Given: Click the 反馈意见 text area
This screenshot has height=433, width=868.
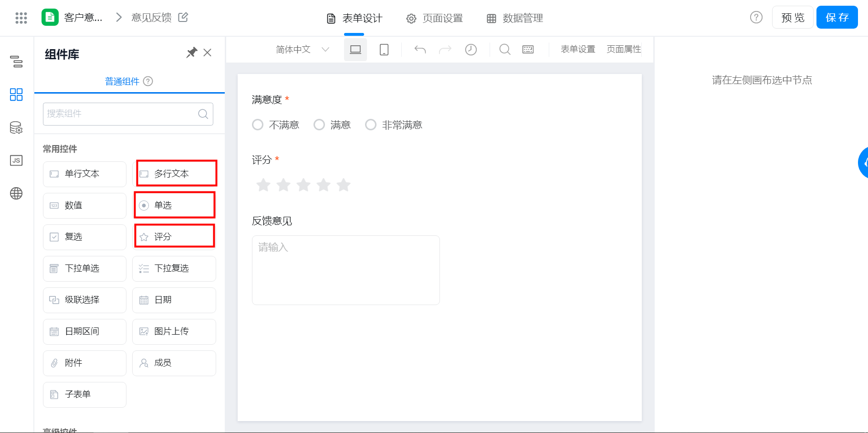Looking at the screenshot, I should (346, 270).
